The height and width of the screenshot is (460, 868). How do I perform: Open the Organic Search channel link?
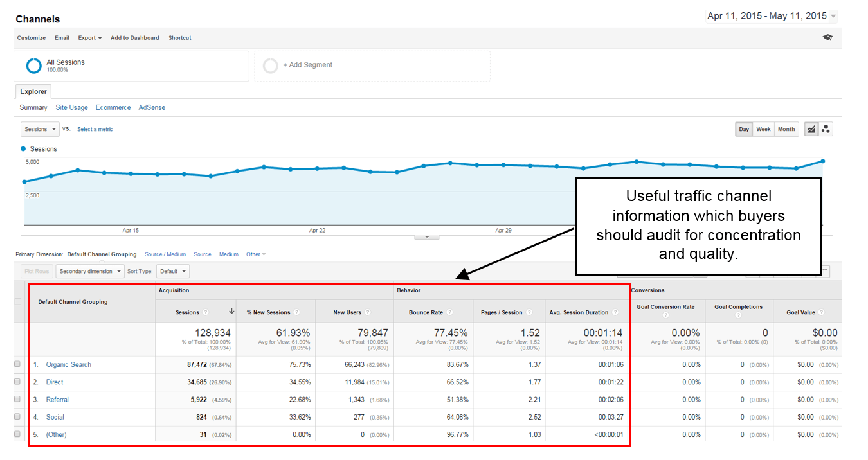point(69,365)
